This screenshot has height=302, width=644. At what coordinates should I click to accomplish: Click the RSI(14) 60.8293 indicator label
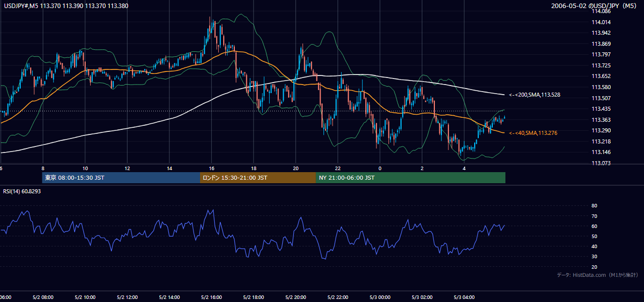click(x=22, y=191)
